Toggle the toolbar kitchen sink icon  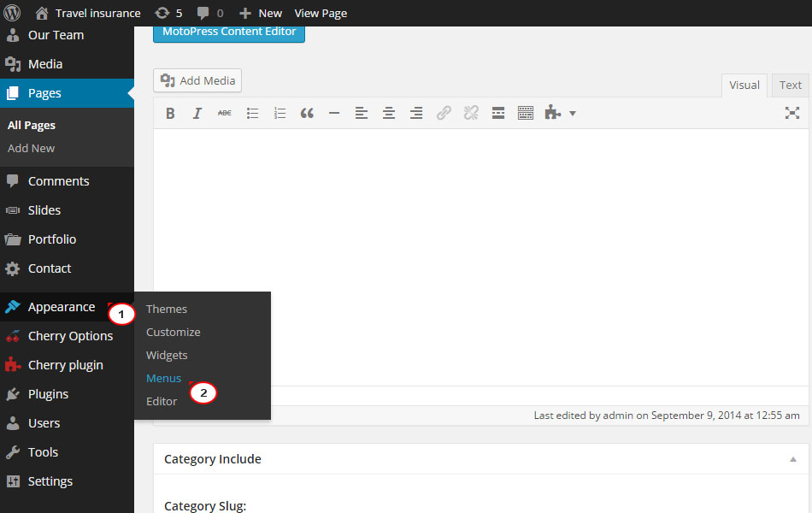pyautogui.click(x=526, y=113)
